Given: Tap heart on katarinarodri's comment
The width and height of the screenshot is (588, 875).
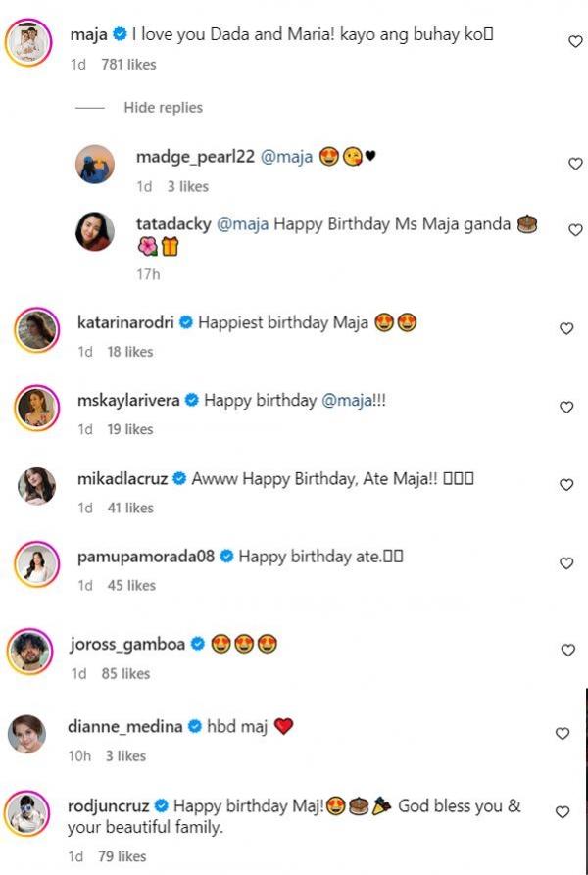Looking at the screenshot, I should tap(565, 329).
